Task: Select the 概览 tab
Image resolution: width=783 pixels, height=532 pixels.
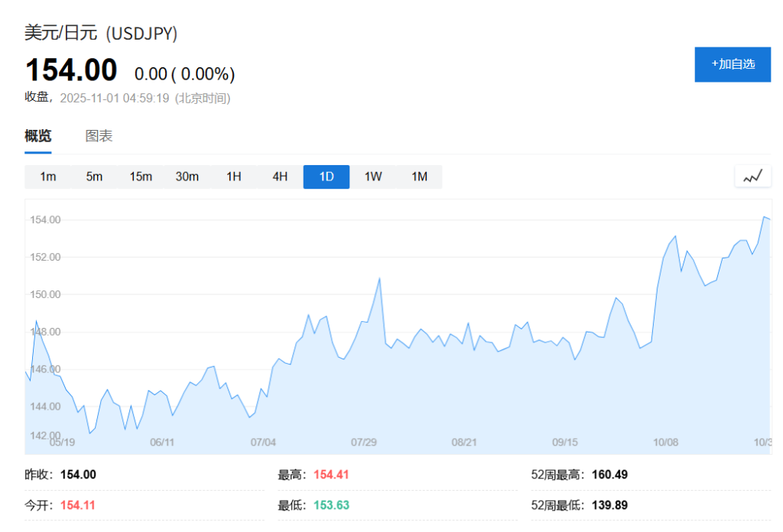Action: click(x=38, y=136)
